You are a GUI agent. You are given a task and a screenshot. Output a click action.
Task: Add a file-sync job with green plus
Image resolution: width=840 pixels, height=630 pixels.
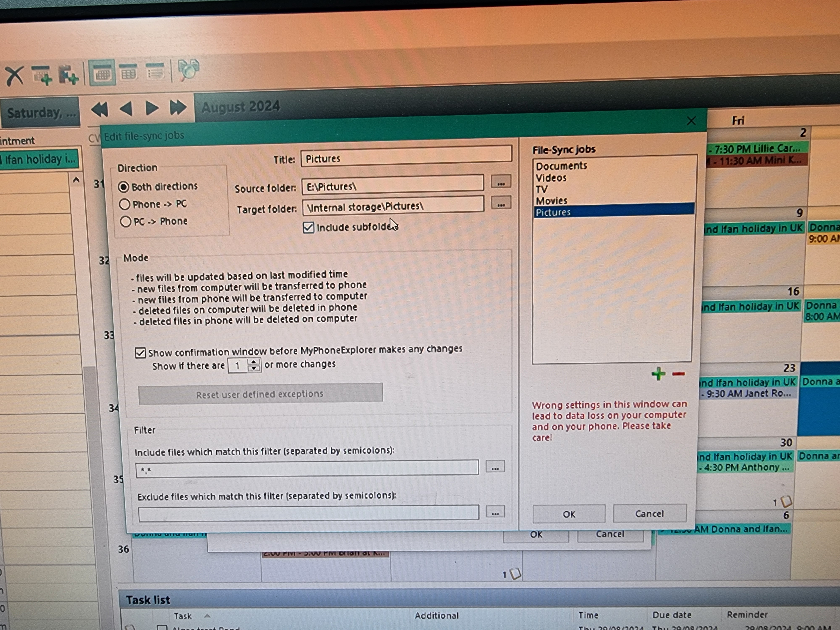(x=658, y=374)
